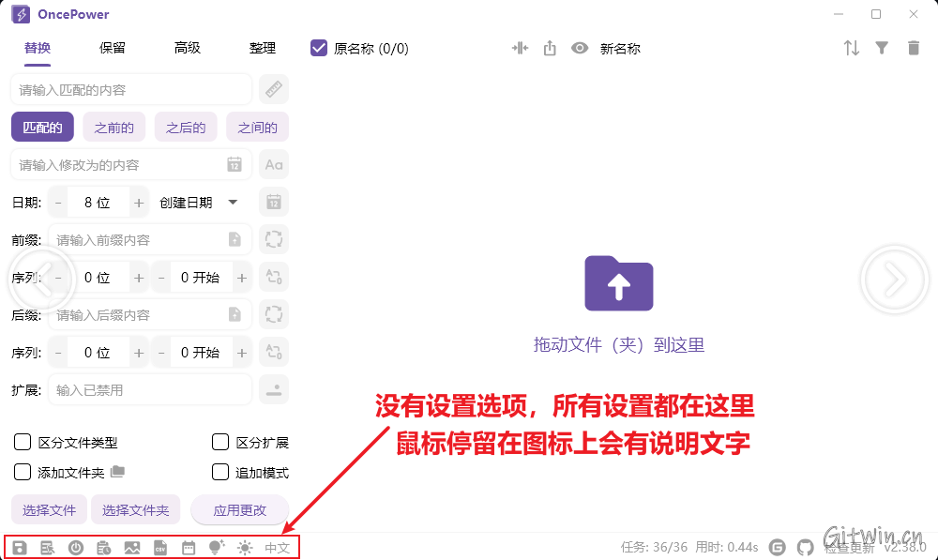The width and height of the screenshot is (938, 560).
Task: Open the 整理 tab
Action: [263, 48]
